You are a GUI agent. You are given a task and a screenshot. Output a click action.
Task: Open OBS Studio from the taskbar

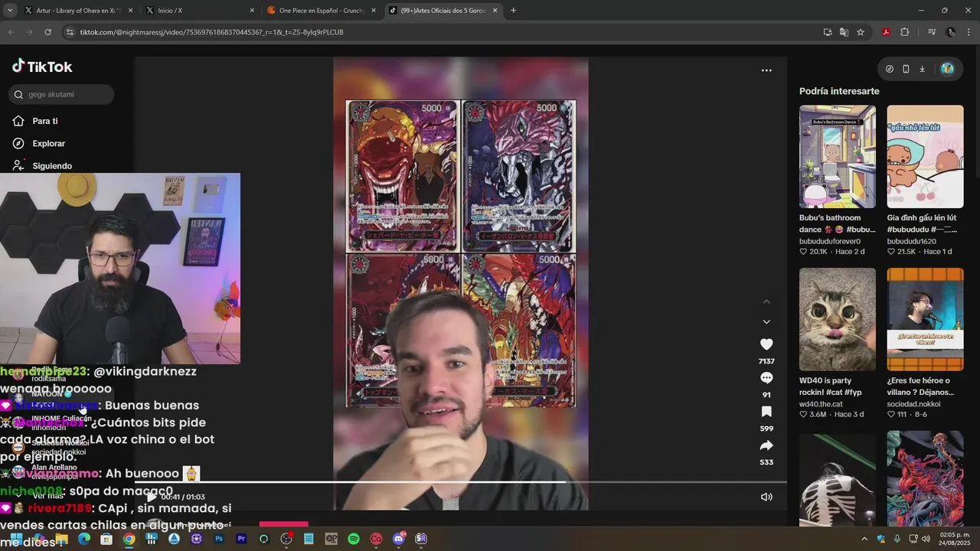pyautogui.click(x=286, y=539)
